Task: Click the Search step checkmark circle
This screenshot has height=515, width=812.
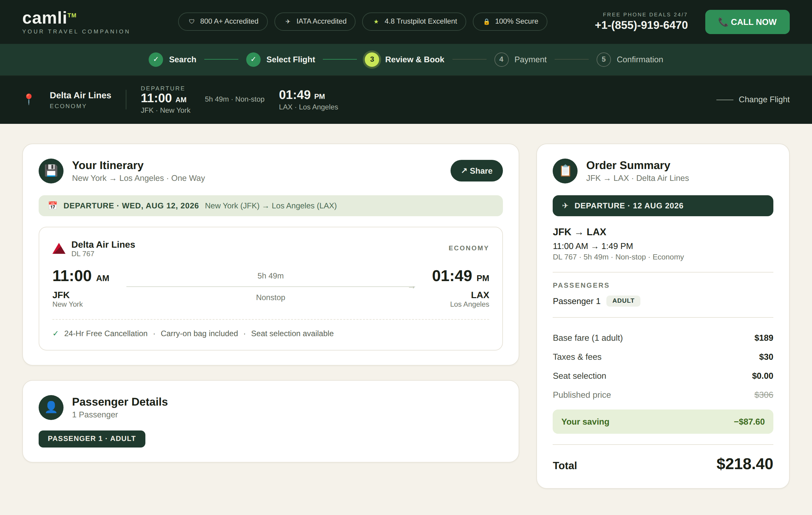Action: (156, 59)
